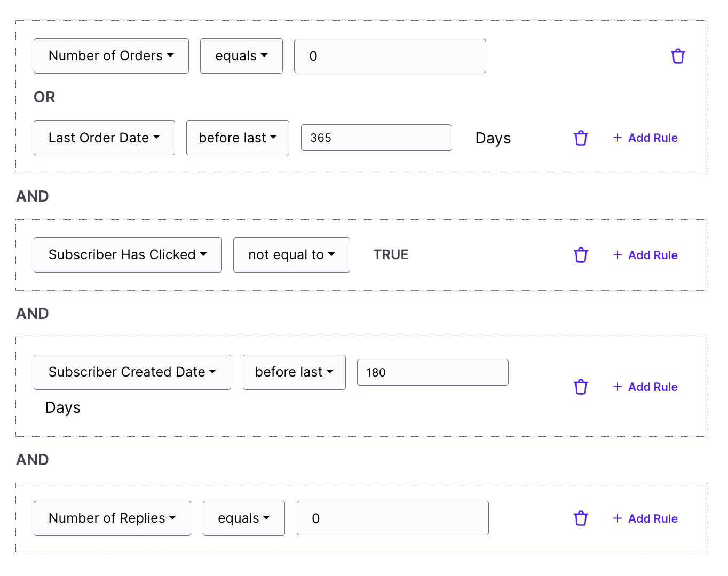
Task: Open the Subscriber Created Date field dropdown
Action: pyautogui.click(x=132, y=372)
